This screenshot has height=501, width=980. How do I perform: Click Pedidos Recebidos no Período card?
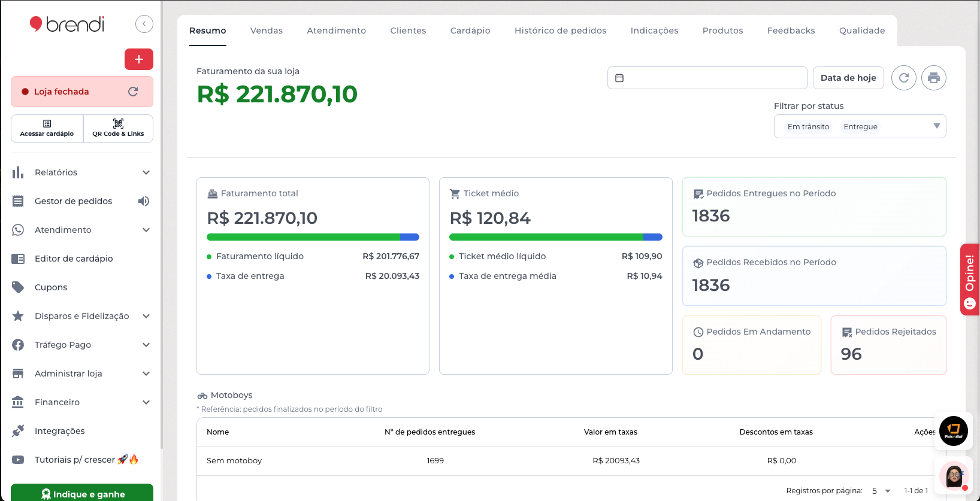814,276
